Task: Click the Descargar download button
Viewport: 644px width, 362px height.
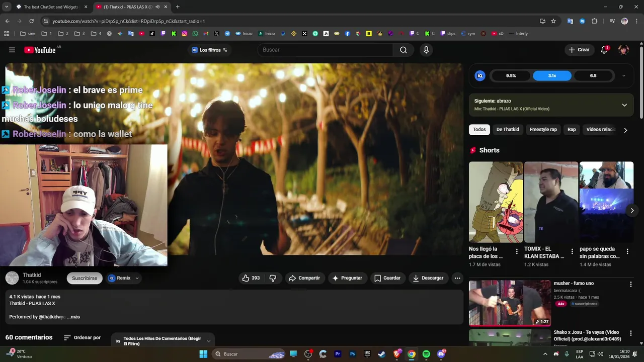Action: click(x=428, y=278)
